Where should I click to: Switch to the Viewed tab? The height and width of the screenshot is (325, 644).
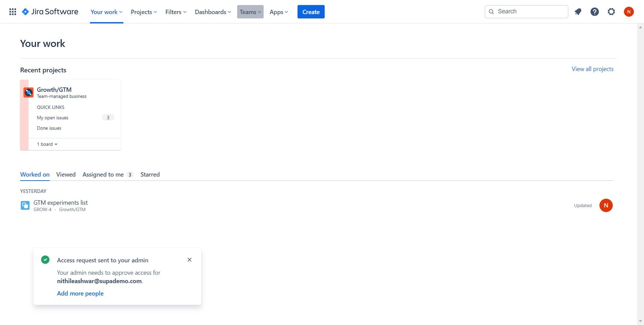point(66,174)
